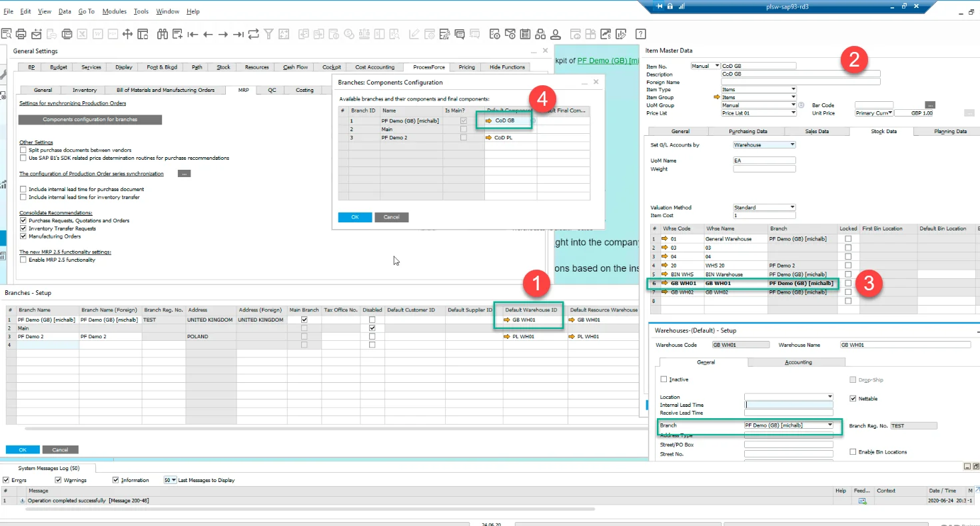The image size is (980, 526).
Task: Open Print Preview from the toolbar
Action: [x=7, y=34]
